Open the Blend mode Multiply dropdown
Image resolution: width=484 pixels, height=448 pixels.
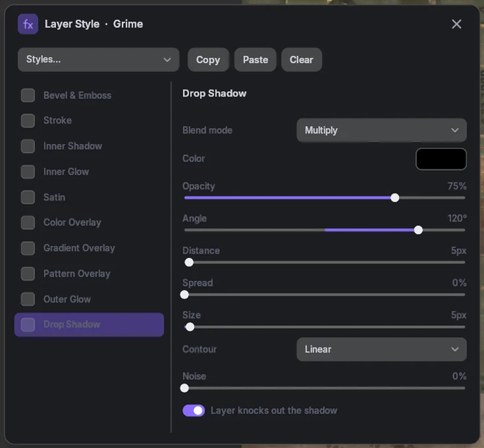(x=381, y=130)
